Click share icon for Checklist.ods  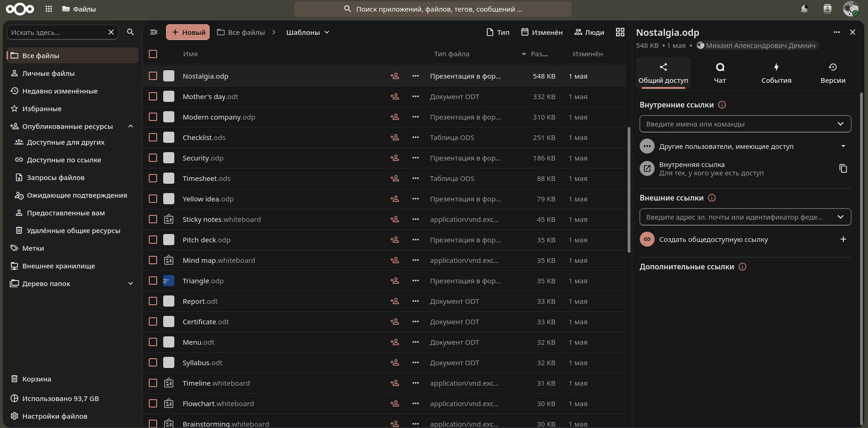click(395, 137)
